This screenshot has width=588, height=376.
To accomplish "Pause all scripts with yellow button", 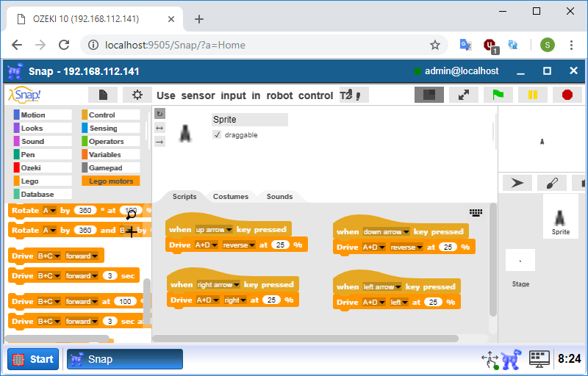I will pyautogui.click(x=532, y=95).
